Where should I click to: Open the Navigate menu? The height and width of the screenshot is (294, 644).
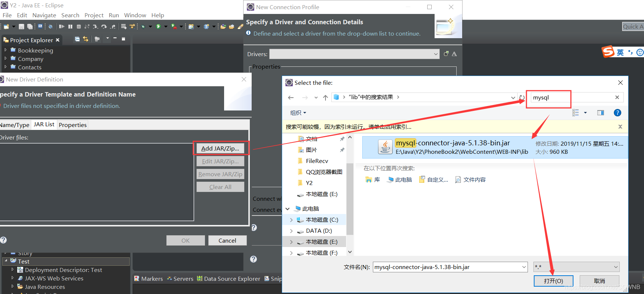(x=44, y=15)
